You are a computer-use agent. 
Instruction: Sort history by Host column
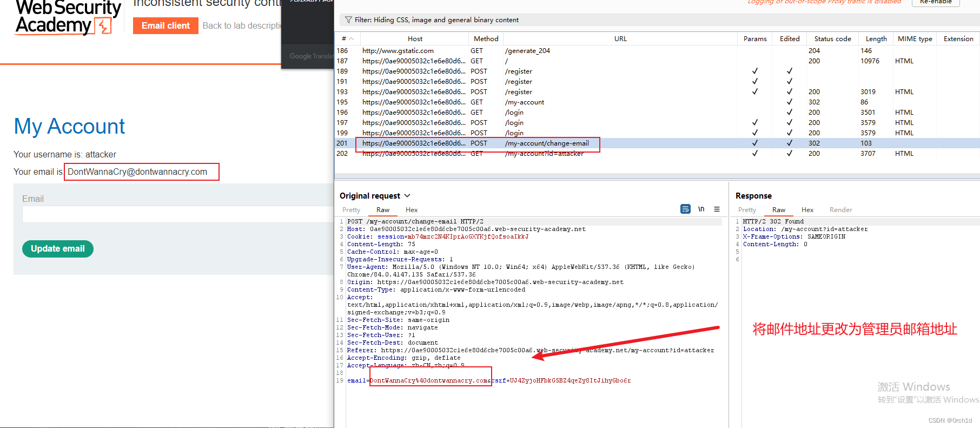click(415, 39)
